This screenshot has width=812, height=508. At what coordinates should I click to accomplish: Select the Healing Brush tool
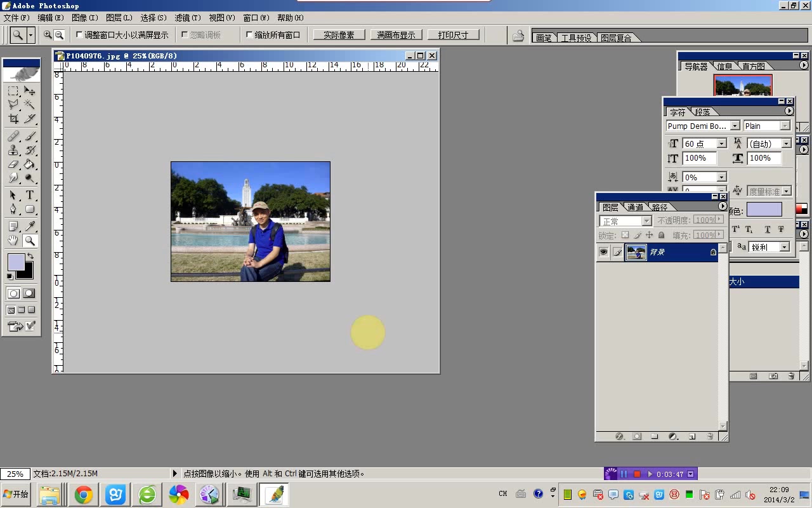pyautogui.click(x=13, y=136)
